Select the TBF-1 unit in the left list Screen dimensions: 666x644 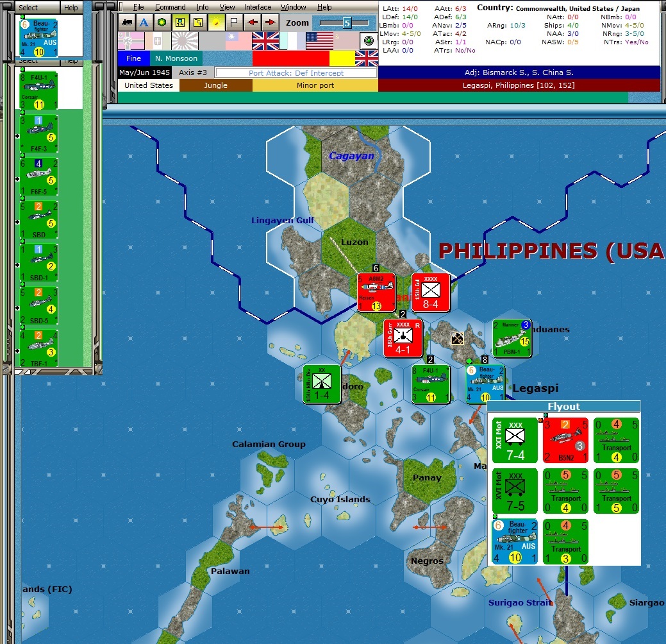(38, 348)
